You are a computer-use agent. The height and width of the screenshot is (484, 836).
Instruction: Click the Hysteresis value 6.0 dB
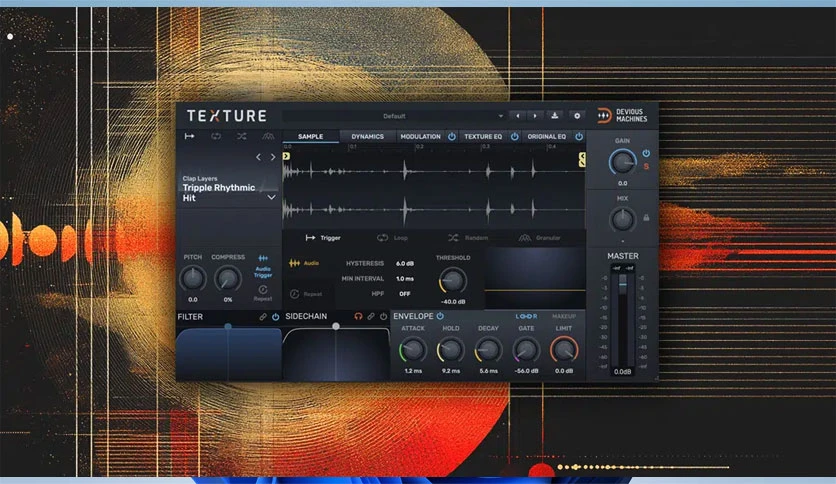405,263
